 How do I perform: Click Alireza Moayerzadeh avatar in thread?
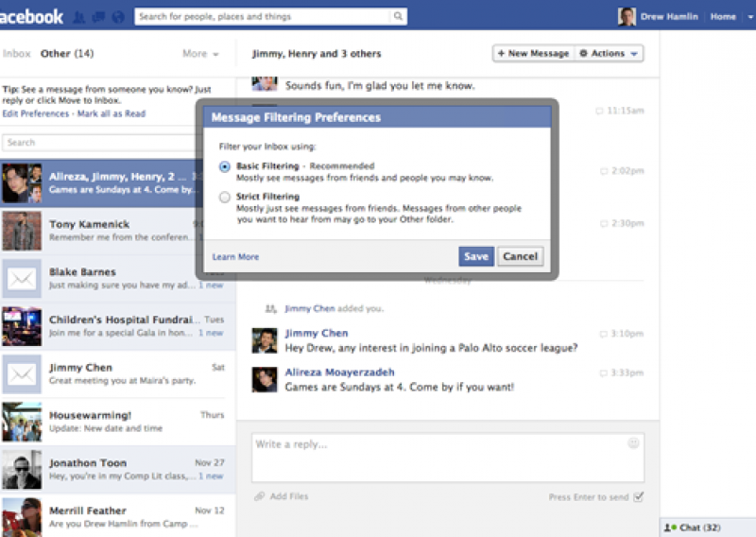click(265, 380)
